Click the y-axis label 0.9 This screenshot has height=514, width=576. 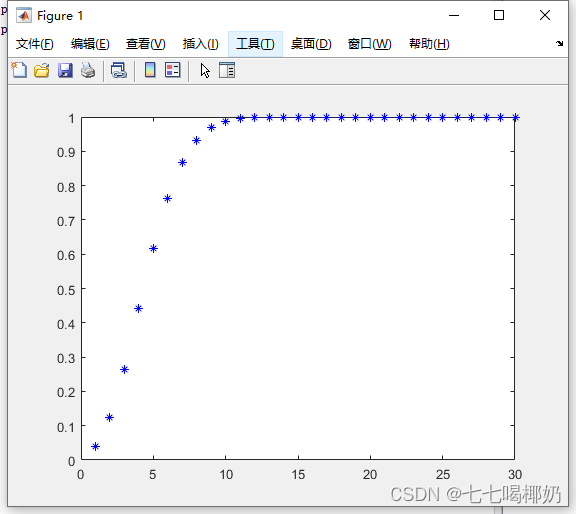66,152
